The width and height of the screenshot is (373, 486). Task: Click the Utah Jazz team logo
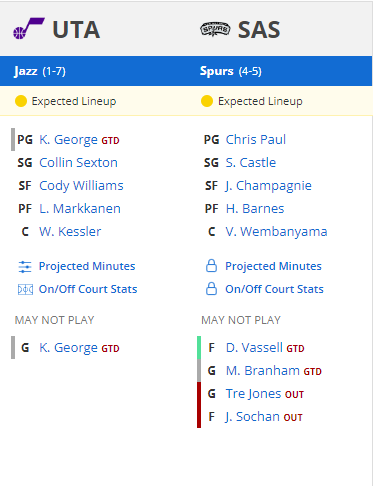(29, 29)
